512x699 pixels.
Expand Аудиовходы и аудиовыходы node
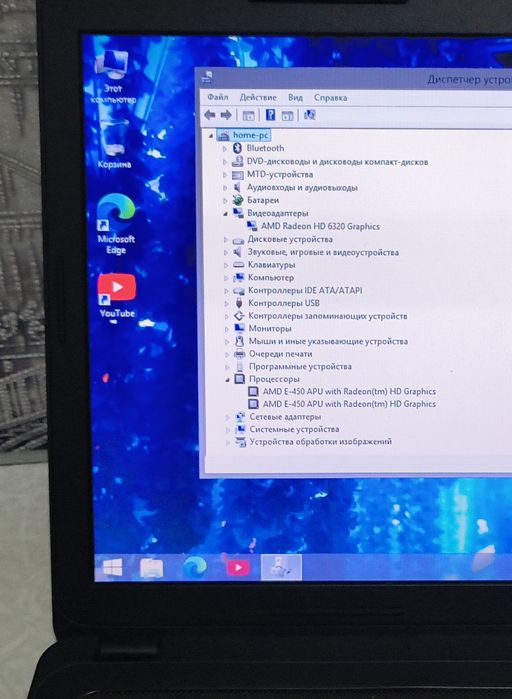[225, 188]
